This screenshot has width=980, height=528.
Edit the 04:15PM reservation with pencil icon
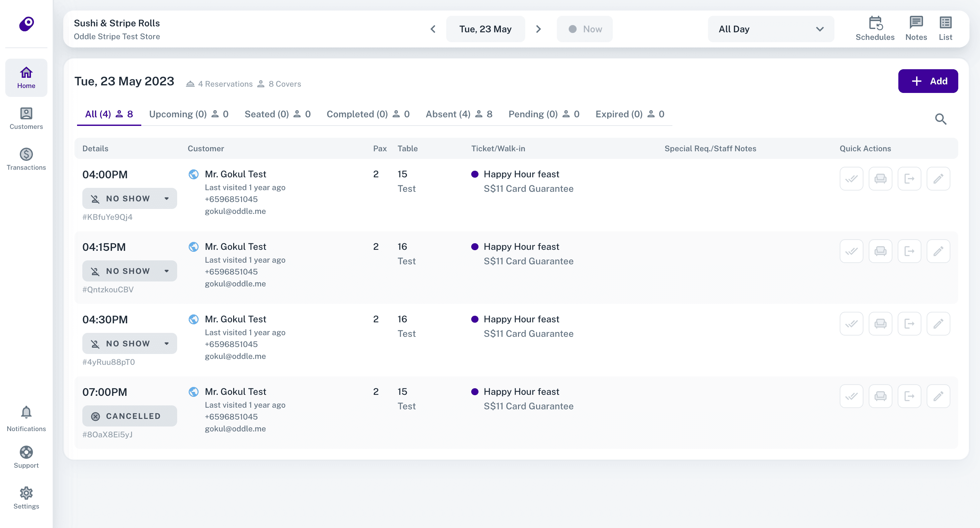[x=938, y=251]
